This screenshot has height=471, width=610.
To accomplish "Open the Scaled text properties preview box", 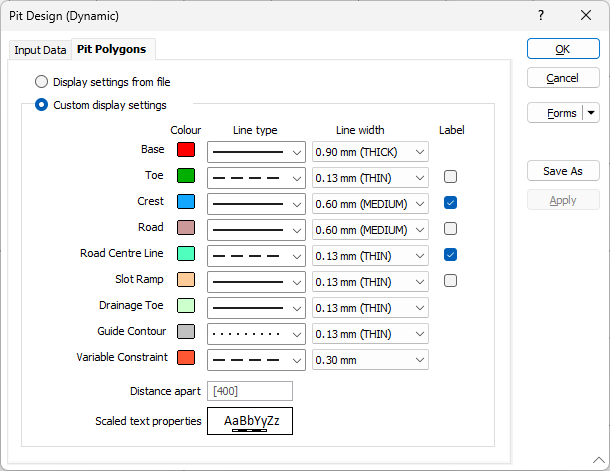I will [x=250, y=421].
